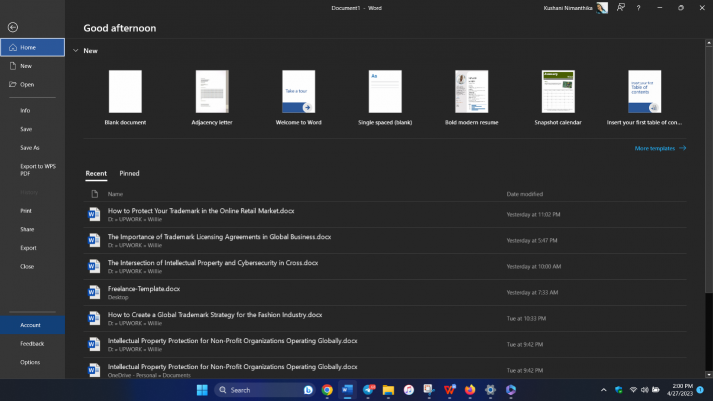
Task: Sort by Date modified column header
Action: tap(525, 194)
